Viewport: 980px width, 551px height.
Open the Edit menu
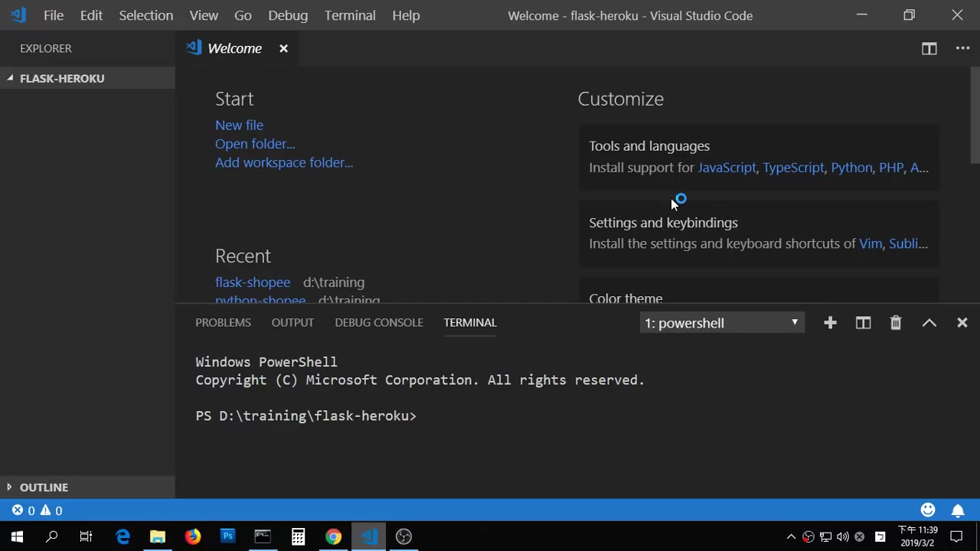pyautogui.click(x=91, y=15)
